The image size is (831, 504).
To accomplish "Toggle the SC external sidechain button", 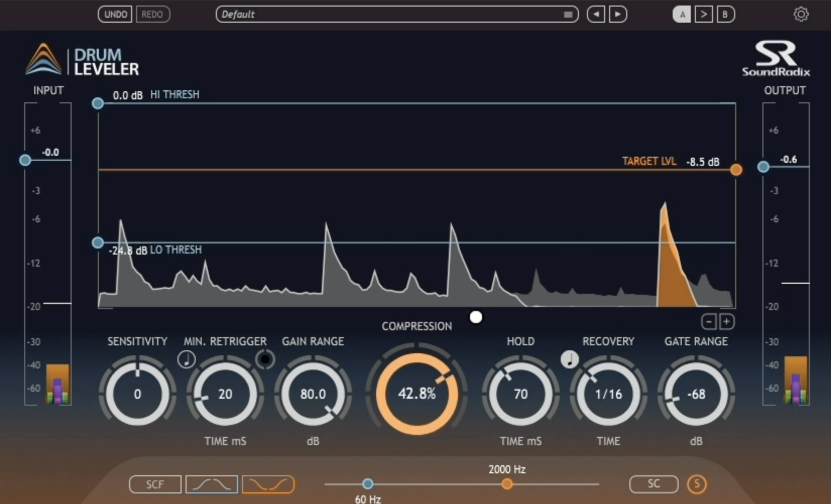I will (654, 484).
